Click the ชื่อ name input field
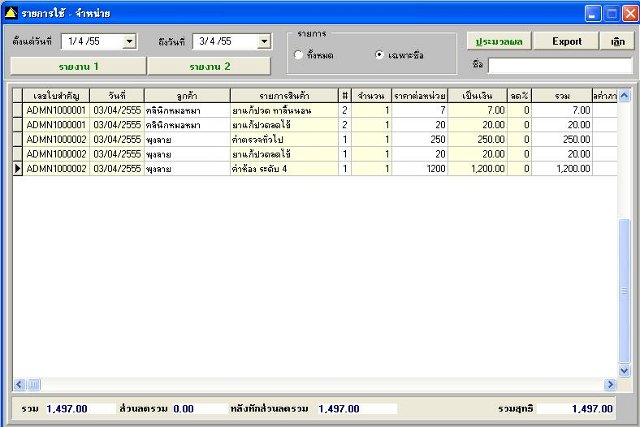The height and width of the screenshot is (427, 640). 560,65
